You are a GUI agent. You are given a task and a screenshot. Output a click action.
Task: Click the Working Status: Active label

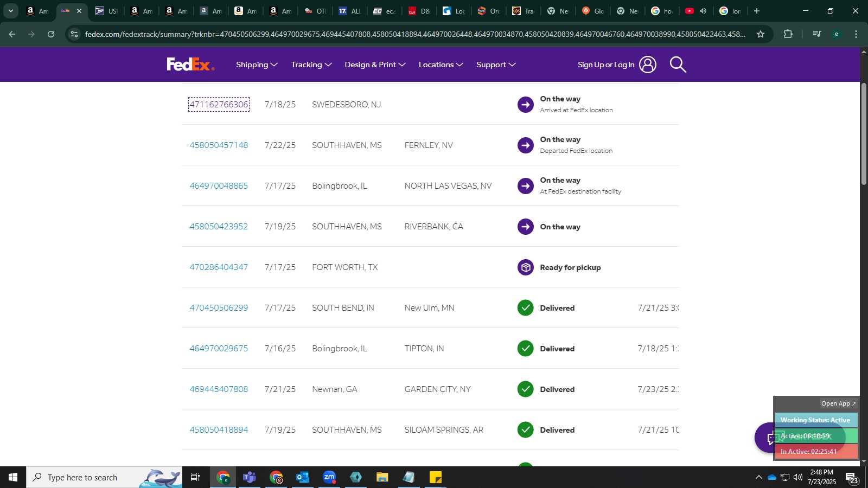point(815,420)
